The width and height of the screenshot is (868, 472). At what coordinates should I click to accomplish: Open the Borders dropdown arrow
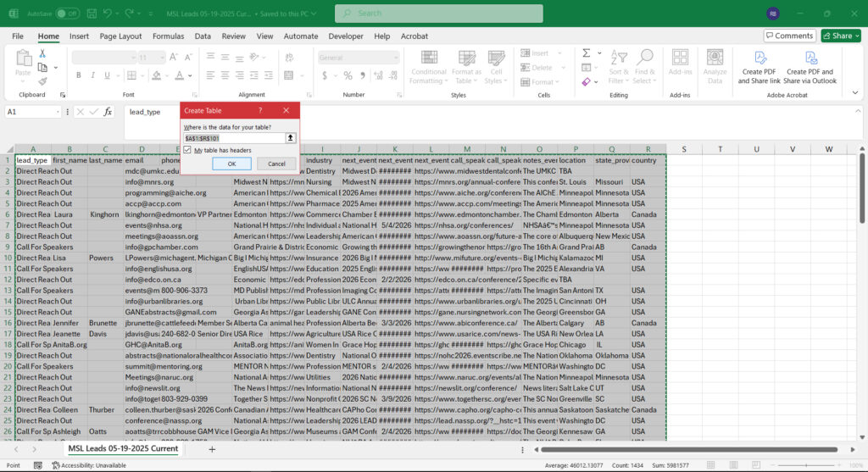coord(142,75)
